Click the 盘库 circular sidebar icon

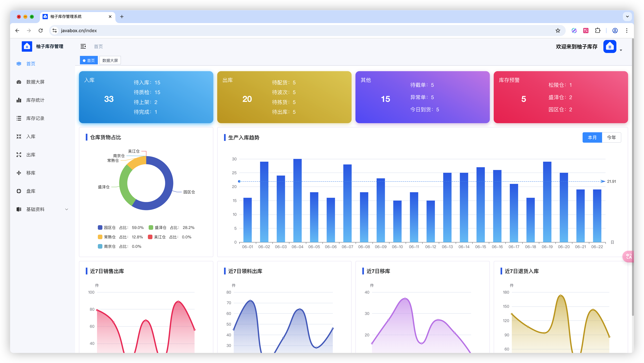pos(19,191)
